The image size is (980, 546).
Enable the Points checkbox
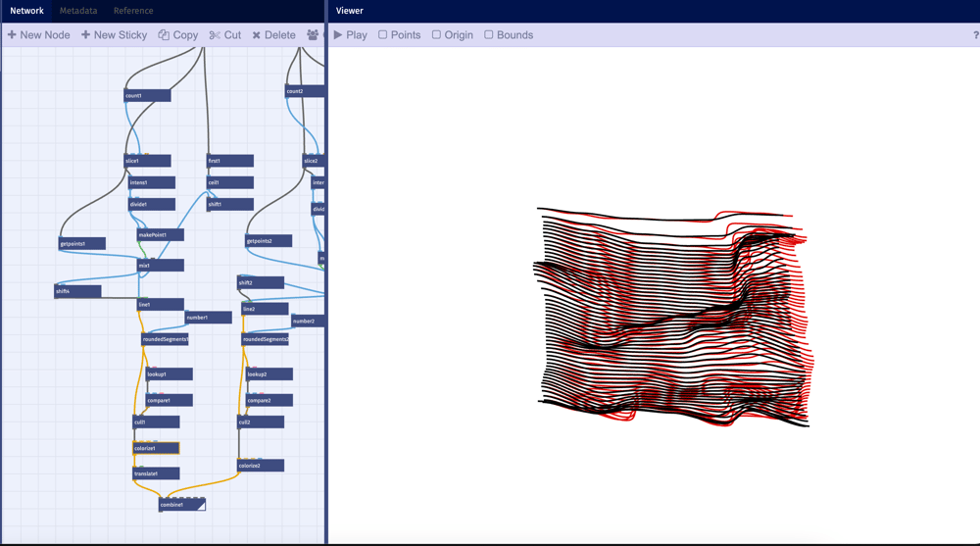(400, 35)
